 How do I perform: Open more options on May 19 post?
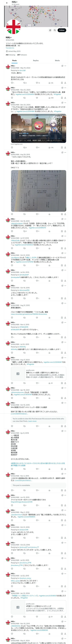click(65, 66)
